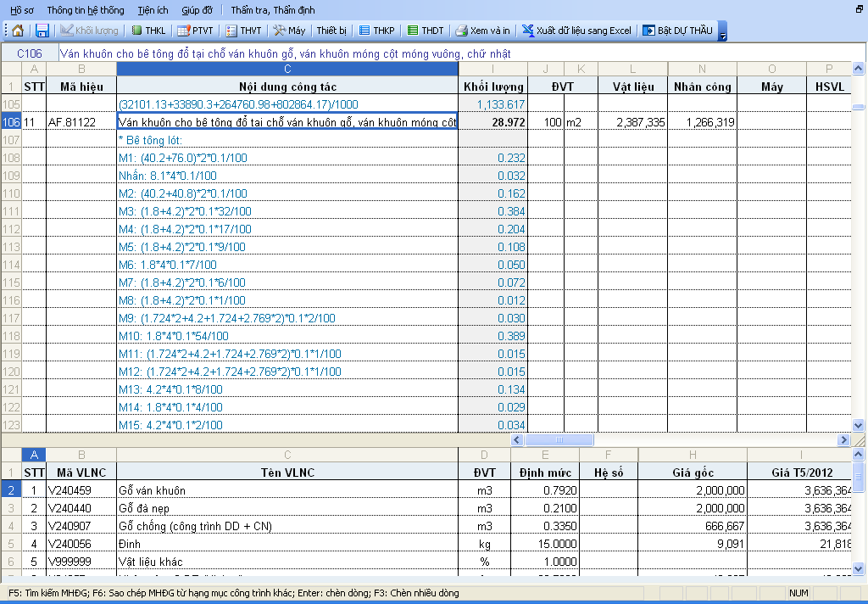Click the horizontal scrollbar thumb

tap(559, 440)
